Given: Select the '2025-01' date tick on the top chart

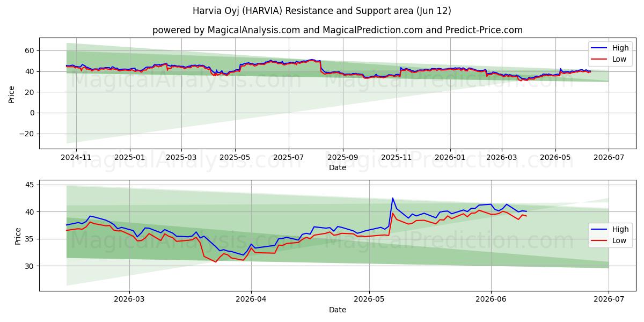Looking at the screenshot, I should tap(130, 158).
